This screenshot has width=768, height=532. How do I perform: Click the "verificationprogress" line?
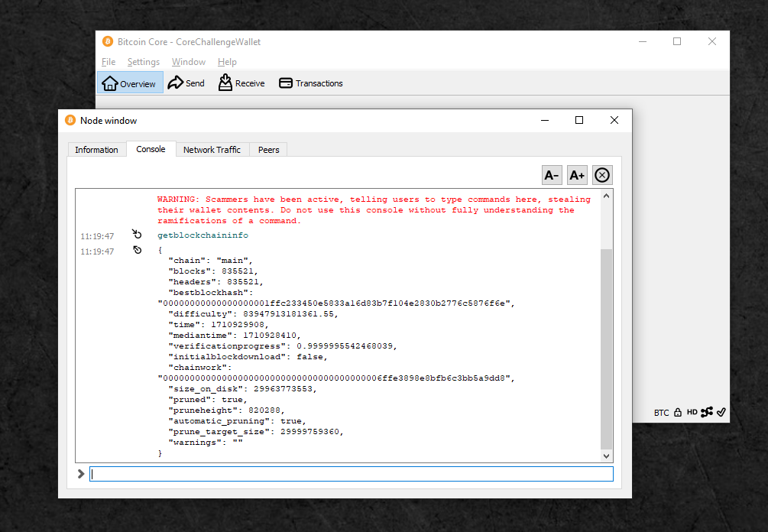pyautogui.click(x=283, y=345)
